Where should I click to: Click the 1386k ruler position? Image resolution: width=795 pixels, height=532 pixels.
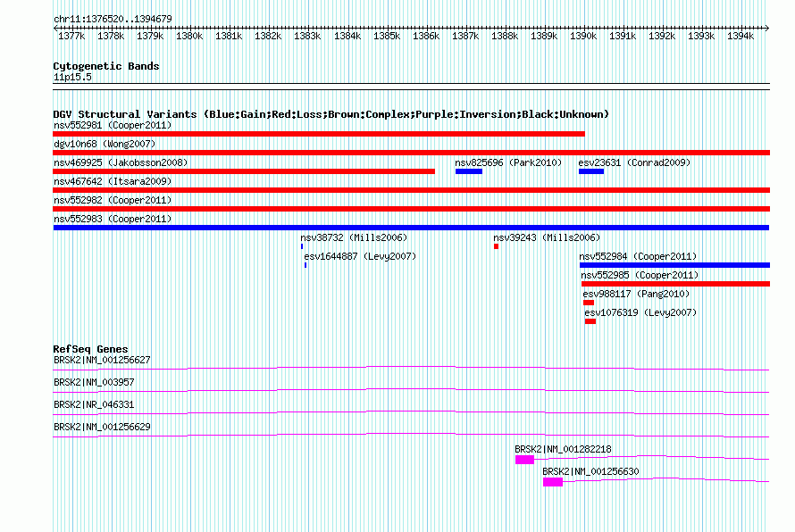(x=426, y=36)
